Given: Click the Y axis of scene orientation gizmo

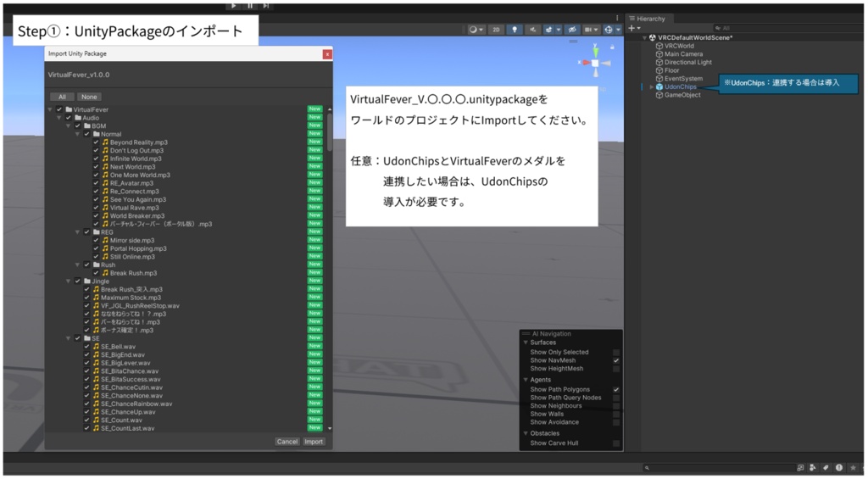Looking at the screenshot, I should (595, 52).
